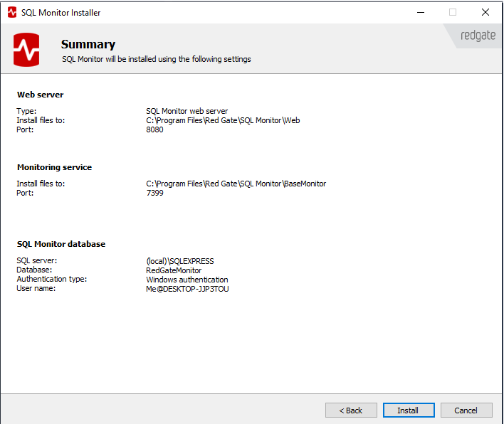Click the Authentication type label
Screen dimensions: 504x424
pyautogui.click(x=52, y=279)
